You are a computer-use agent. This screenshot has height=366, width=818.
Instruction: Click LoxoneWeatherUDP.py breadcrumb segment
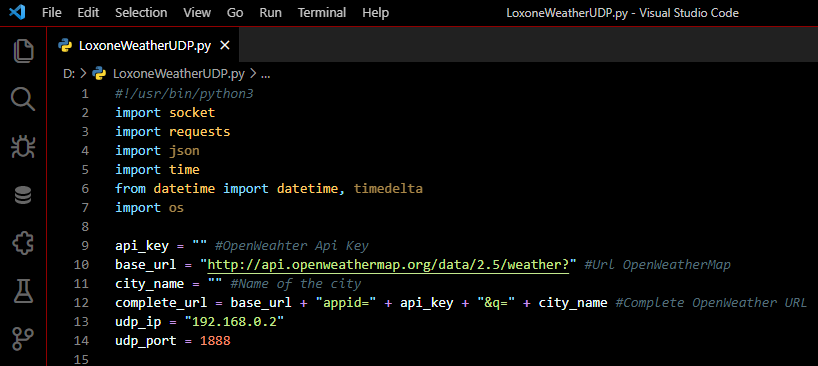click(x=178, y=74)
